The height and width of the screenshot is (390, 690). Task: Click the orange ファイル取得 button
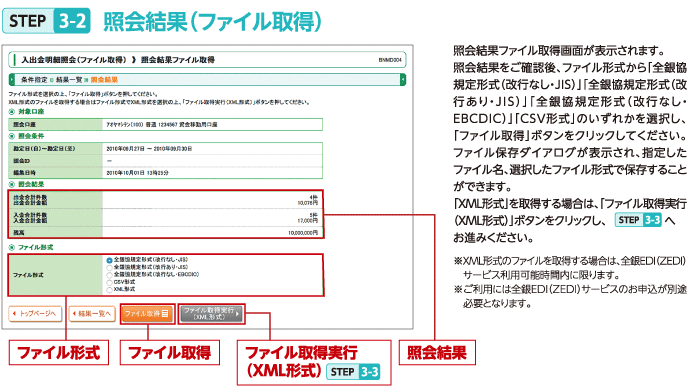(147, 314)
